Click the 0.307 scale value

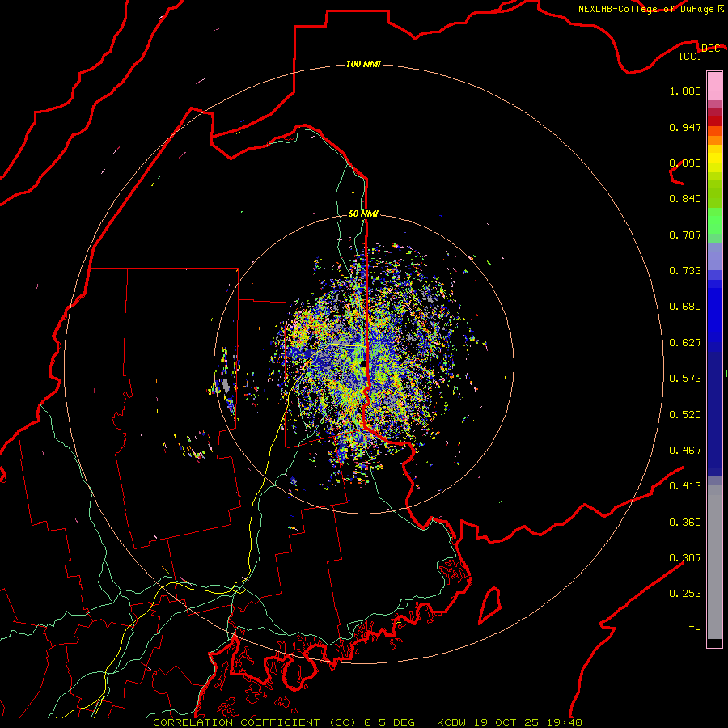[x=685, y=558]
